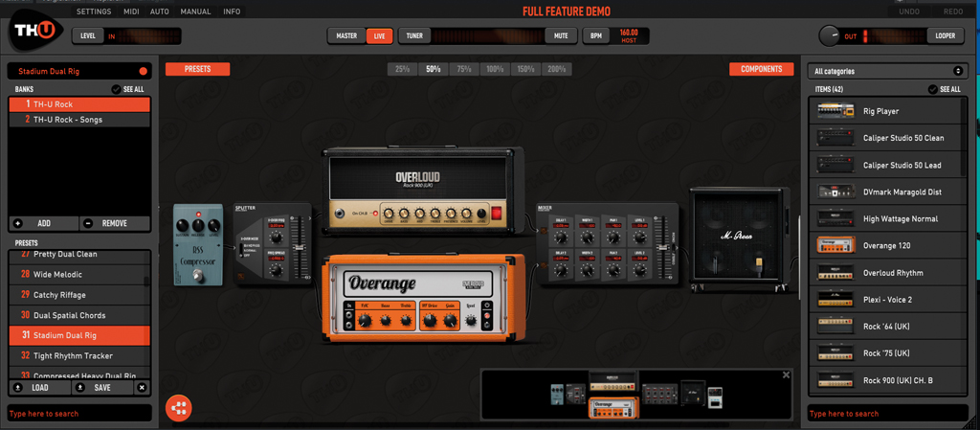Screen dimensions: 980x430
Task: Click the plus icon on Add bank
Action: 17,223
